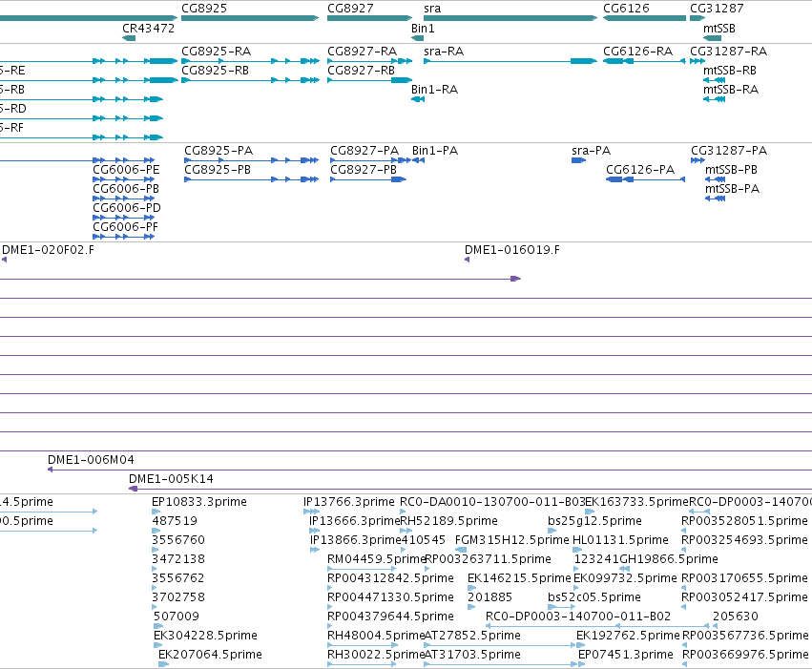Click the CG6006-PE protein label
Image resolution: width=812 pixels, height=669 pixels.
click(x=126, y=170)
